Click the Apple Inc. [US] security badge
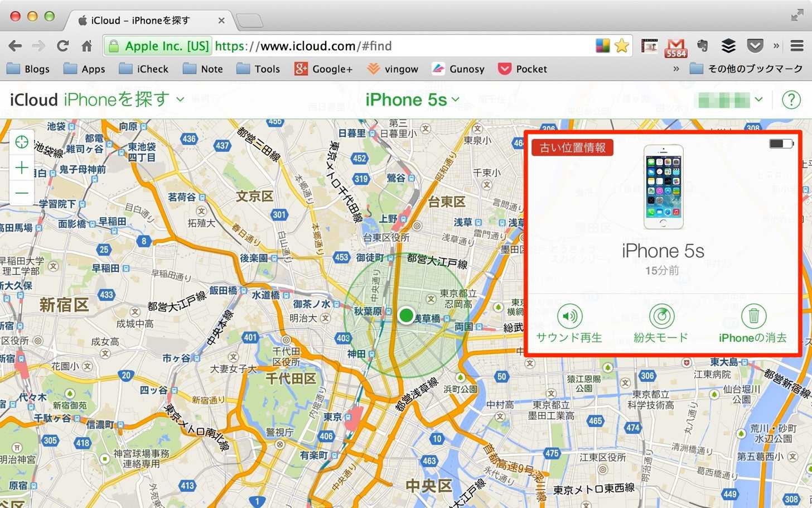Viewport: 812px width, 508px height. 158,46
